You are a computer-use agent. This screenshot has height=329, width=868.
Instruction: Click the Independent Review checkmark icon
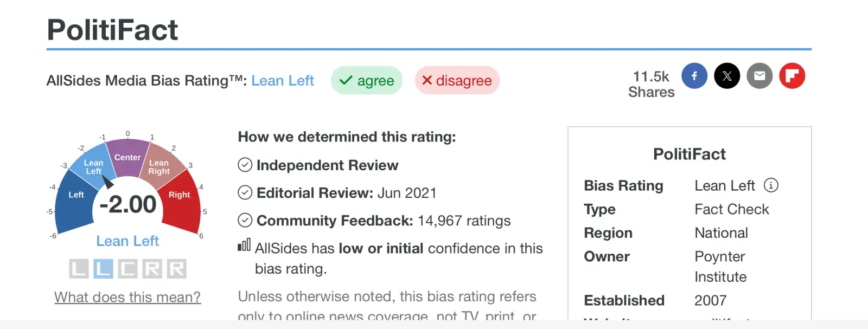click(x=245, y=165)
